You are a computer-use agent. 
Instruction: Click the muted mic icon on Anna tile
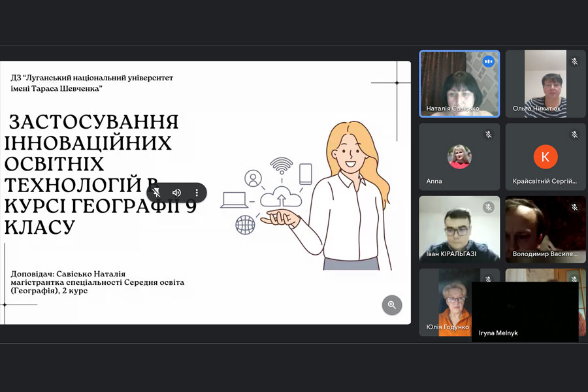coord(488,135)
